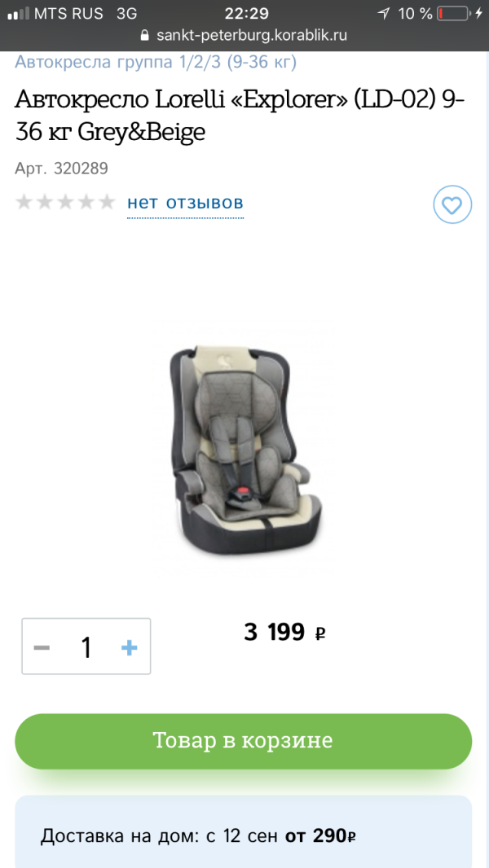The height and width of the screenshot is (868, 489).
Task: Increase quantity with plus button
Action: 129,647
